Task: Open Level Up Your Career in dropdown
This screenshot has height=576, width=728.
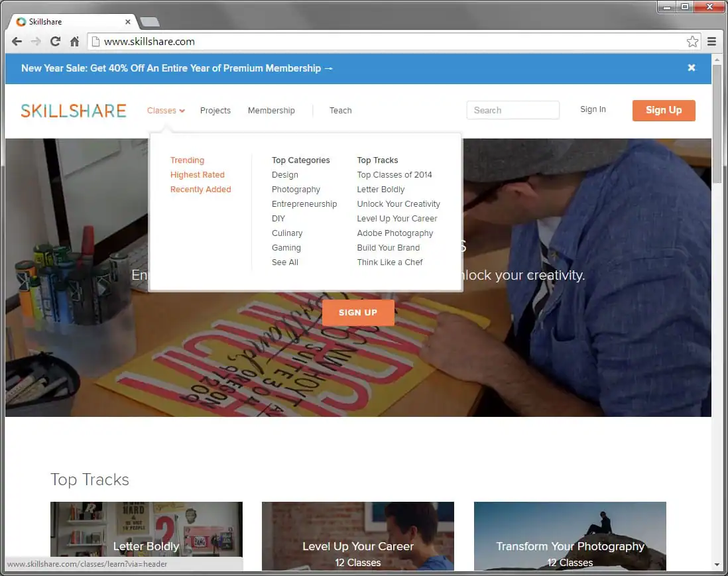Action: [397, 219]
